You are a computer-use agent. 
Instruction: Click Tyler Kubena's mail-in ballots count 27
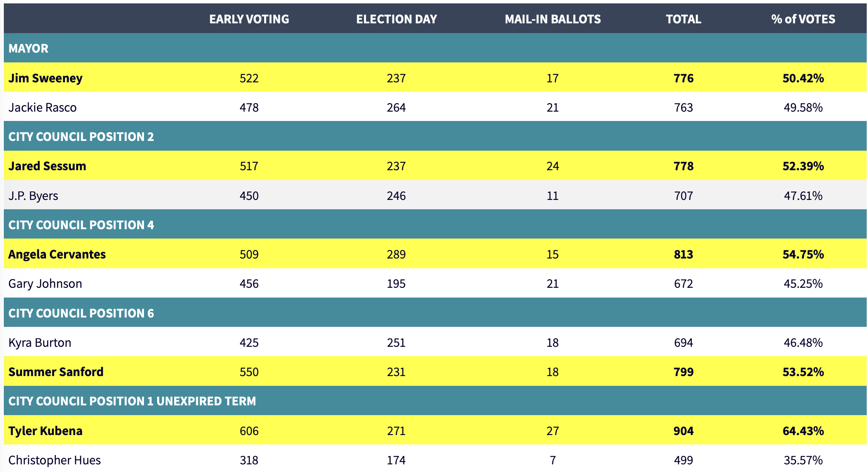tap(552, 431)
